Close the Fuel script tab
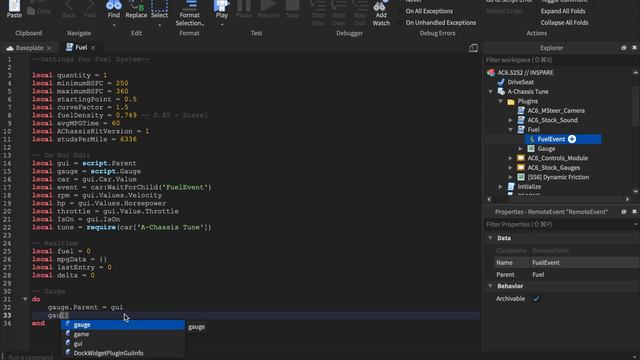The image size is (640, 360). click(93, 48)
